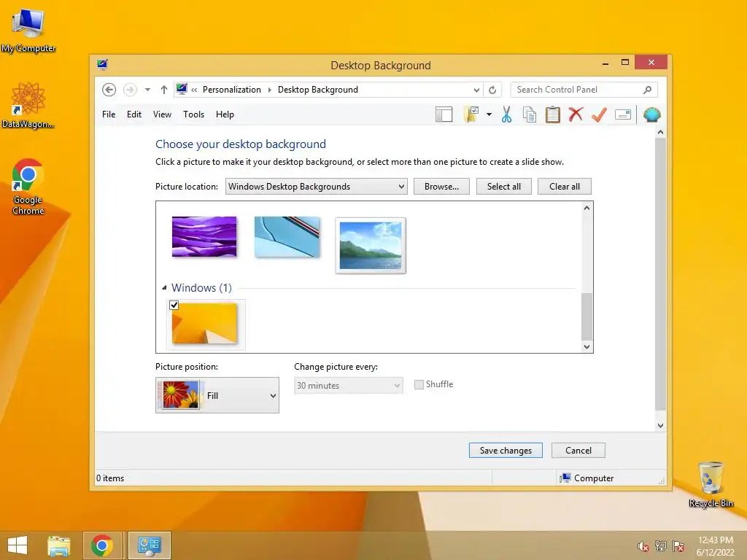Screen dimensions: 747x560
Task: Click the search magnifier icon
Action: coord(648,90)
